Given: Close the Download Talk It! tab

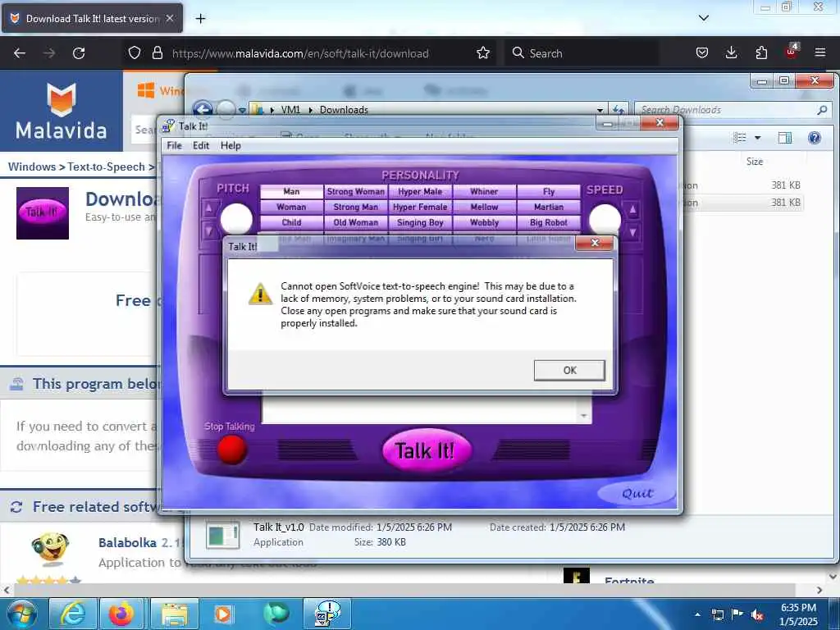Looking at the screenshot, I should pyautogui.click(x=170, y=18).
